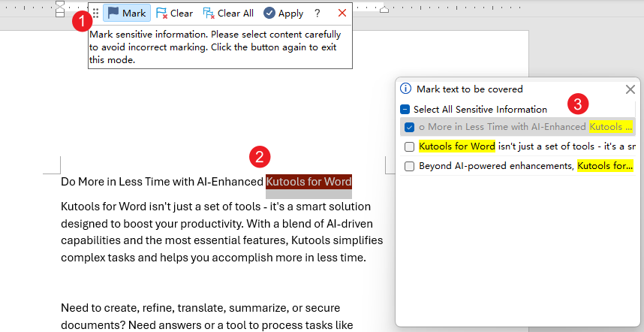Viewport: 644px width, 332px height.
Task: Close the Mark text to be covered panel
Action: click(x=630, y=89)
